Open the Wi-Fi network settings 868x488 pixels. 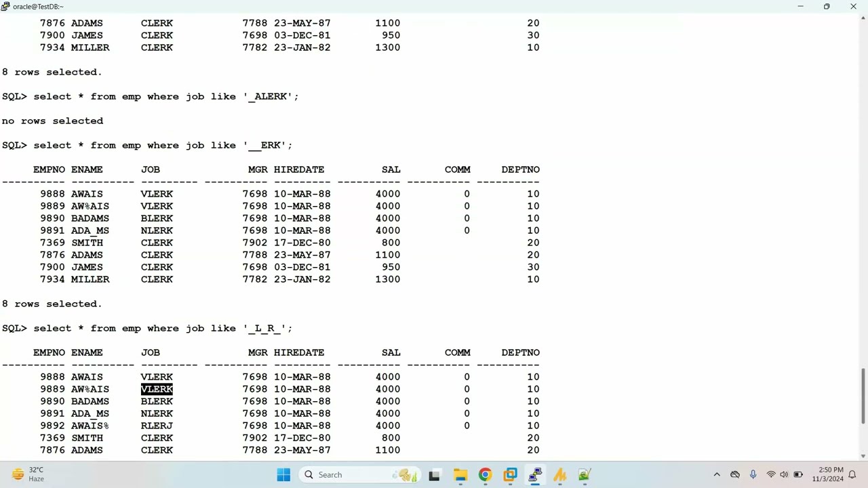click(x=771, y=474)
